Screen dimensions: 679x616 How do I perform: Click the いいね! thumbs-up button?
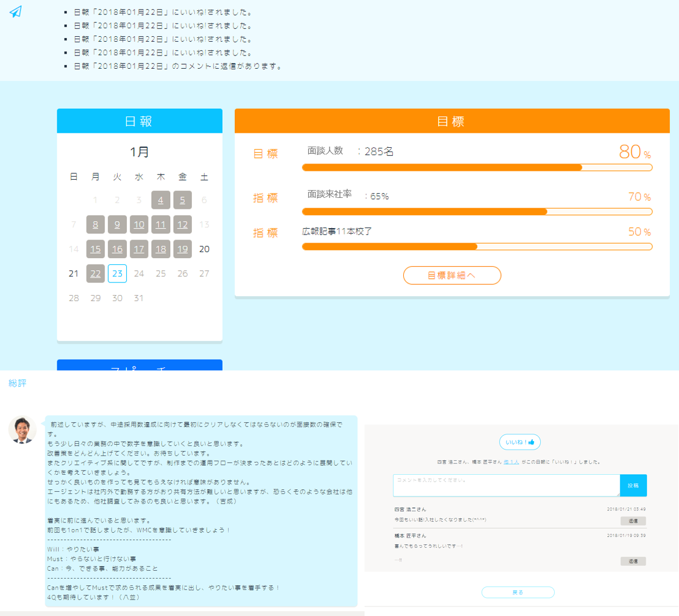(520, 442)
